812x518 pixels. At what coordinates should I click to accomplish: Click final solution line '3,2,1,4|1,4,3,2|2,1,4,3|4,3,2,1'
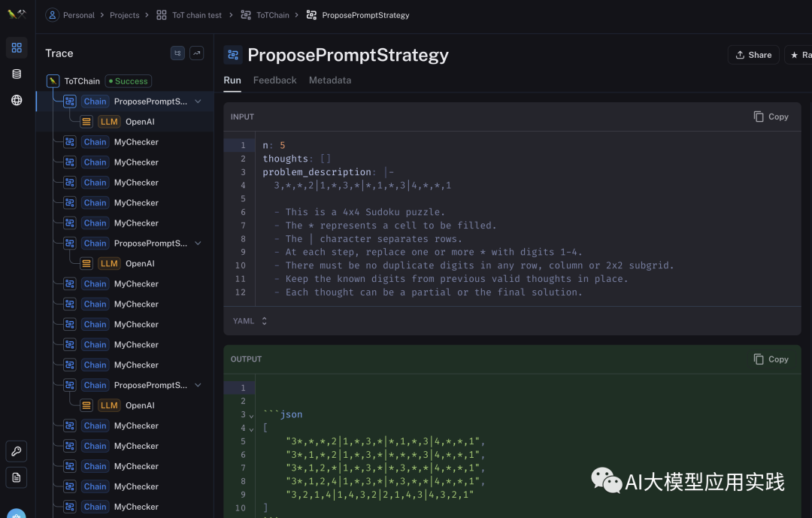380,495
